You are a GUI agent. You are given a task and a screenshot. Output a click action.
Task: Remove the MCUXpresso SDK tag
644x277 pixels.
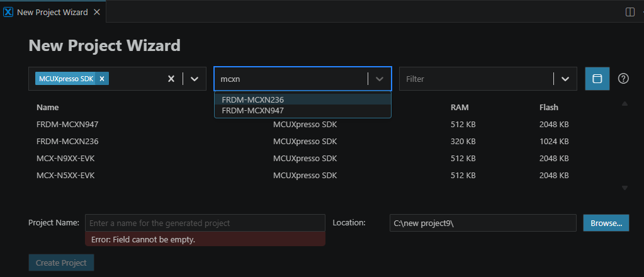pos(102,79)
